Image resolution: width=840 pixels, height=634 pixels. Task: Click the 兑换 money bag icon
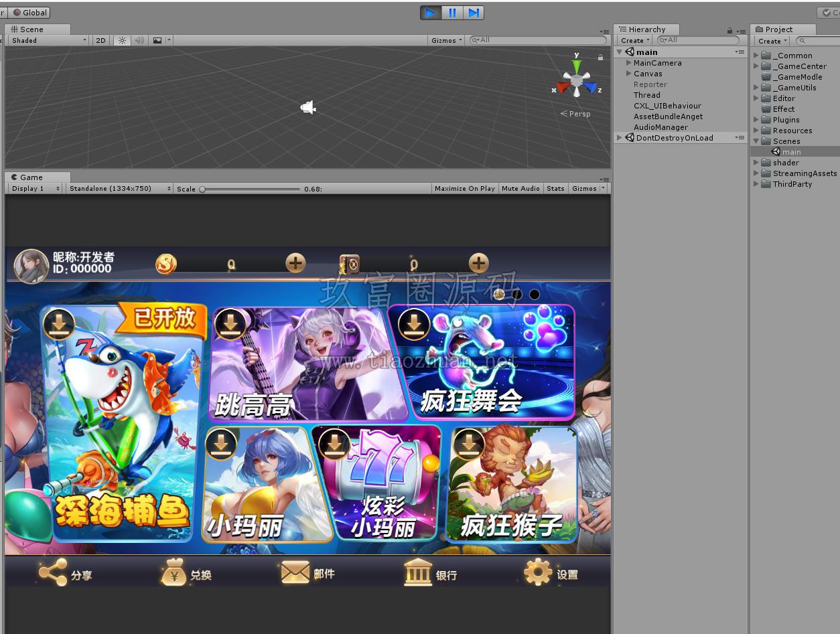pyautogui.click(x=173, y=574)
